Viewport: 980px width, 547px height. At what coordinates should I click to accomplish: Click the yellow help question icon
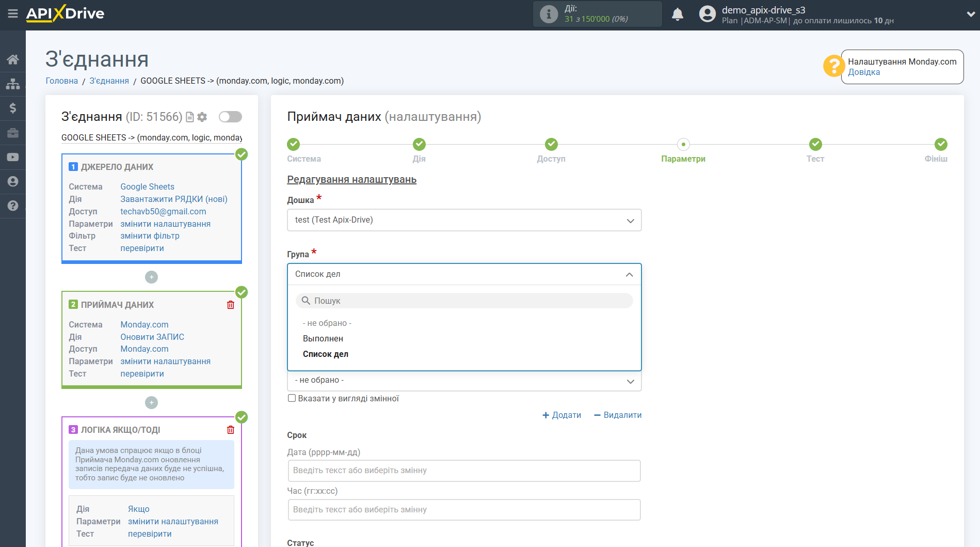click(833, 66)
